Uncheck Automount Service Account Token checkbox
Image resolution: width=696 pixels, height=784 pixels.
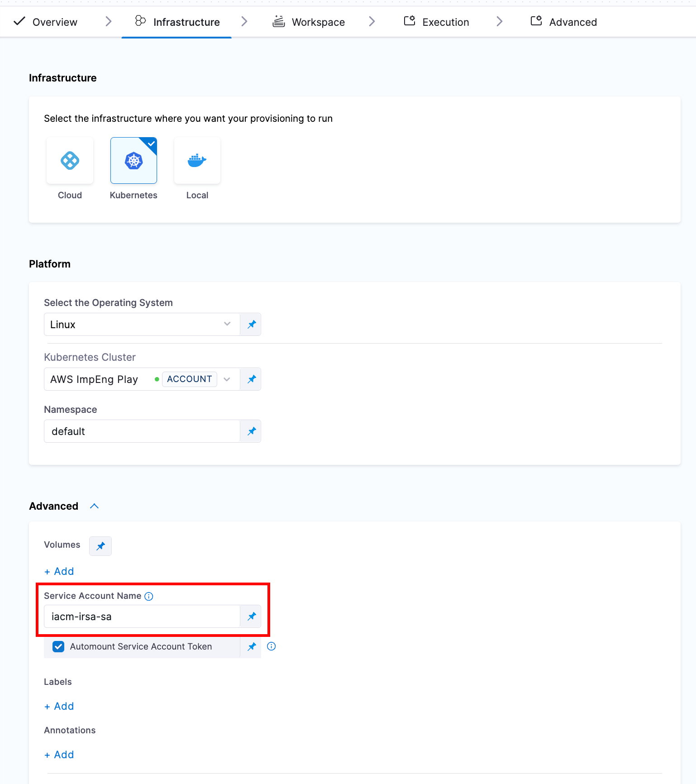(x=58, y=646)
